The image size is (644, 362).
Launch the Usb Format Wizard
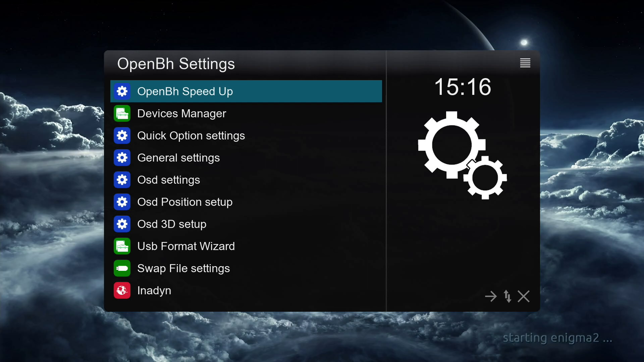point(186,246)
